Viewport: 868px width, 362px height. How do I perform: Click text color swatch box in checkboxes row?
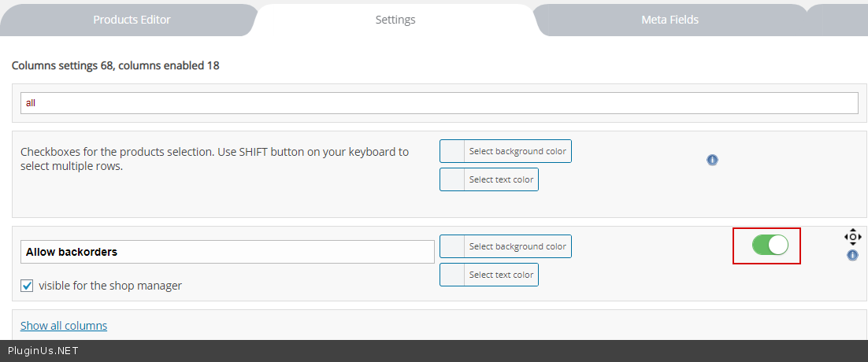click(452, 179)
